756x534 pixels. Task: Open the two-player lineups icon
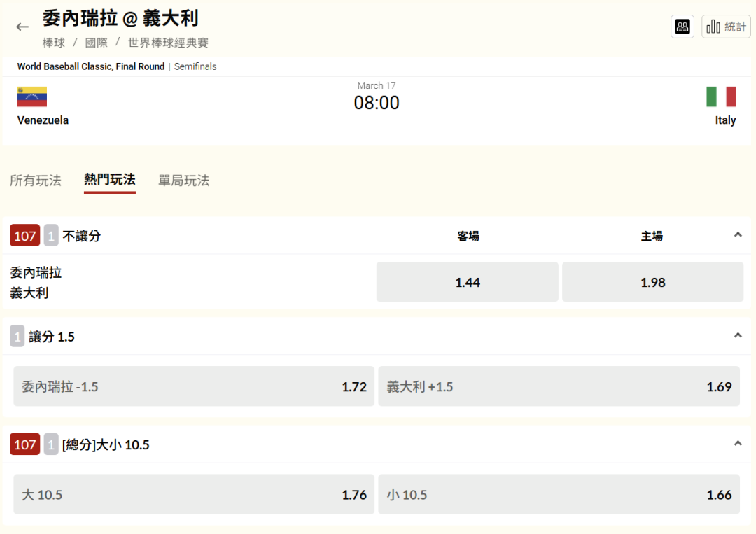[682, 27]
